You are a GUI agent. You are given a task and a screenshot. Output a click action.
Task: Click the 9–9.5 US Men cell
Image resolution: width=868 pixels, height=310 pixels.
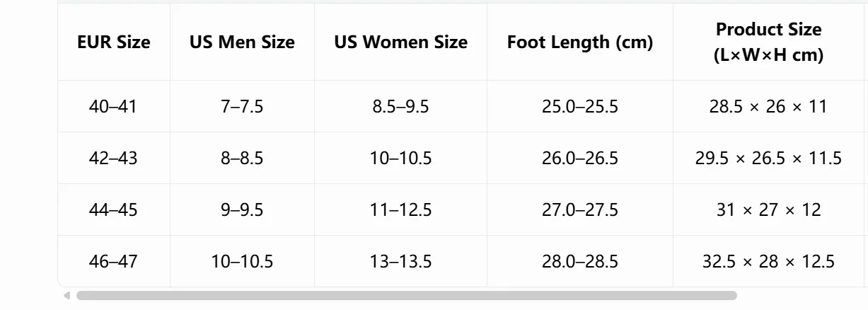[242, 210]
